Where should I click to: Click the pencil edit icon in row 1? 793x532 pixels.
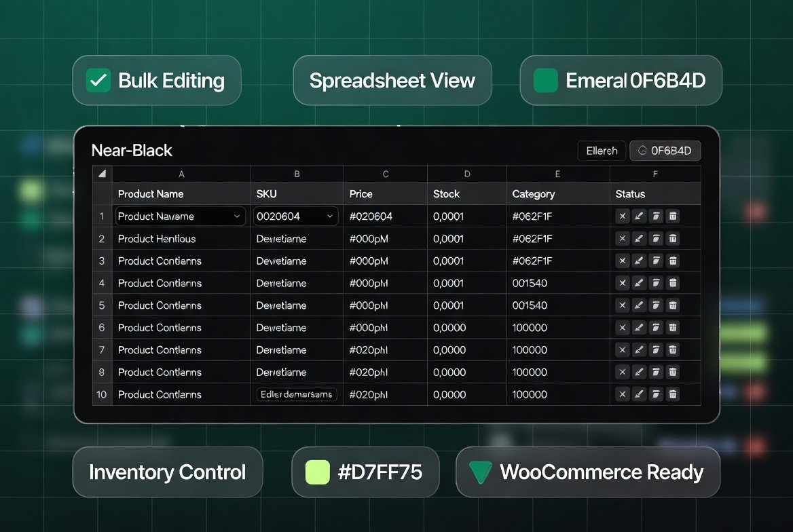coord(640,216)
